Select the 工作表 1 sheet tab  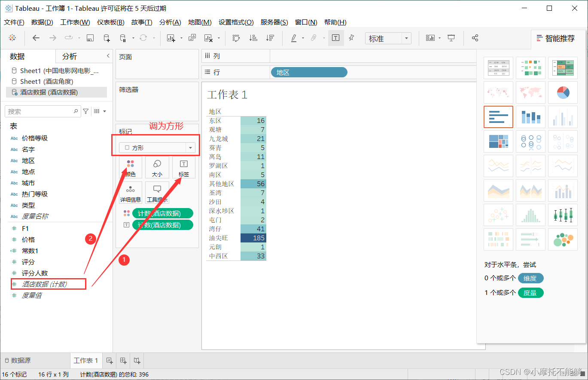point(86,361)
